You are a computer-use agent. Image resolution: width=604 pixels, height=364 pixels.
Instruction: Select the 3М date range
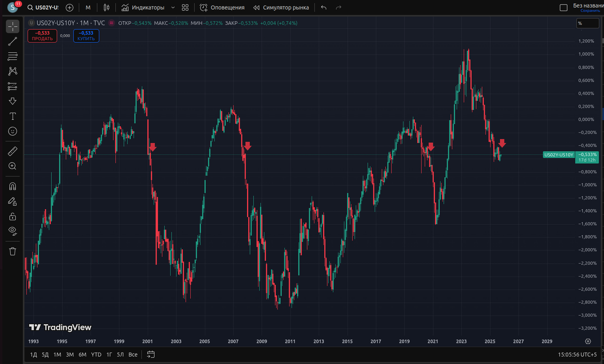click(70, 354)
